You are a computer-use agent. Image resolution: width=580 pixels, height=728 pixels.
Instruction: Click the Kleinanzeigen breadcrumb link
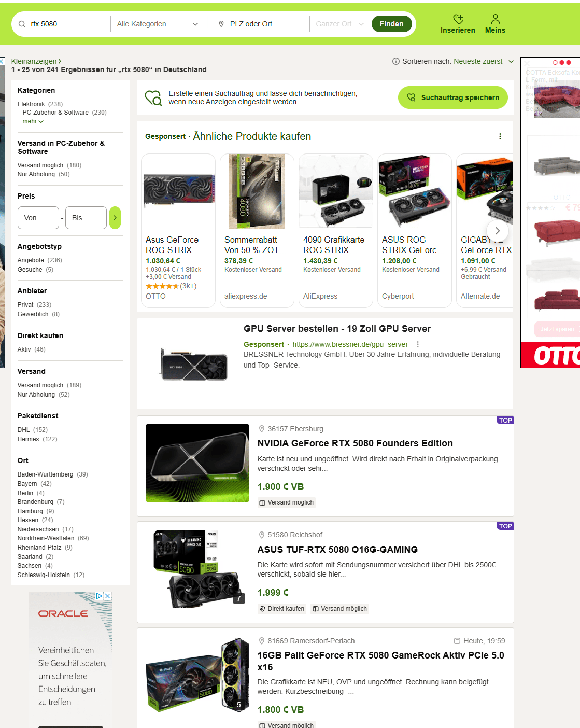coord(34,61)
